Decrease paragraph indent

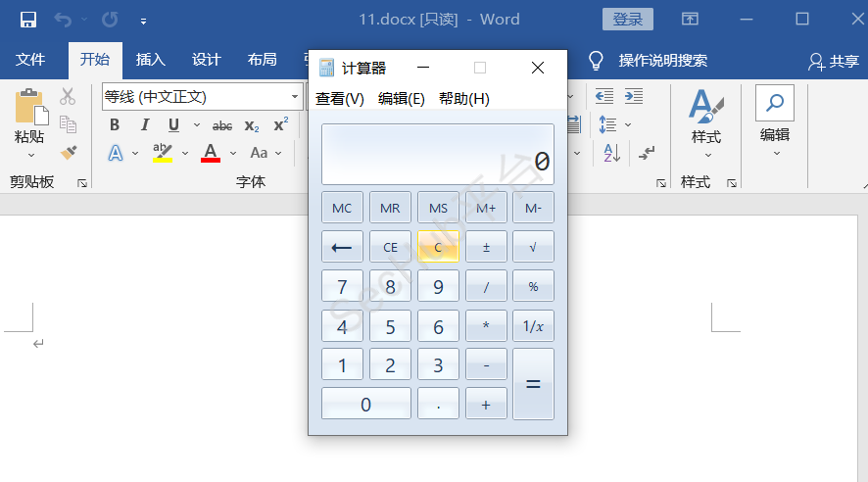point(603,96)
